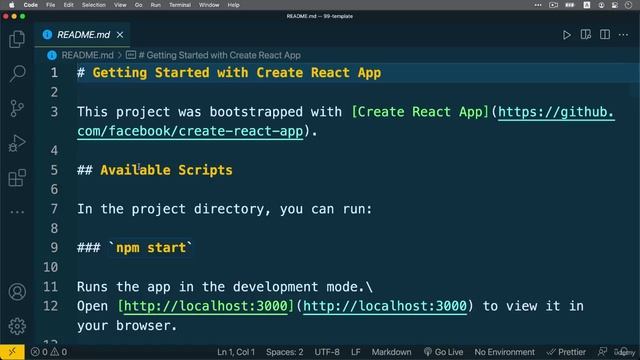This screenshot has height=360, width=640.
Task: Click line number 11 in gutter
Action: (x=50, y=287)
